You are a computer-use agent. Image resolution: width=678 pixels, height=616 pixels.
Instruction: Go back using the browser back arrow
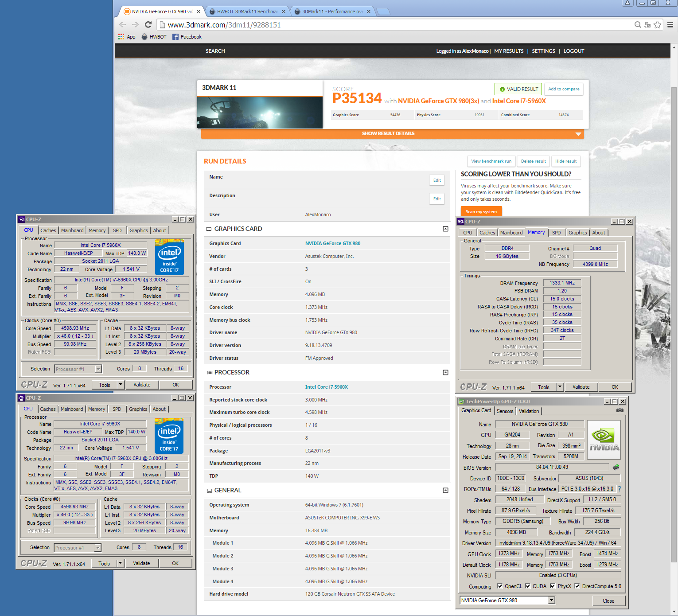pos(123,25)
